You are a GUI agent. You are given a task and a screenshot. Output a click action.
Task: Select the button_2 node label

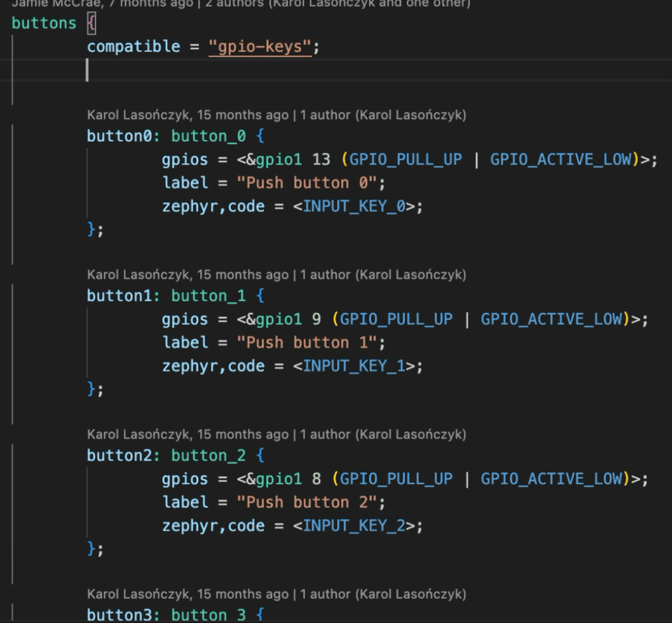(x=208, y=455)
